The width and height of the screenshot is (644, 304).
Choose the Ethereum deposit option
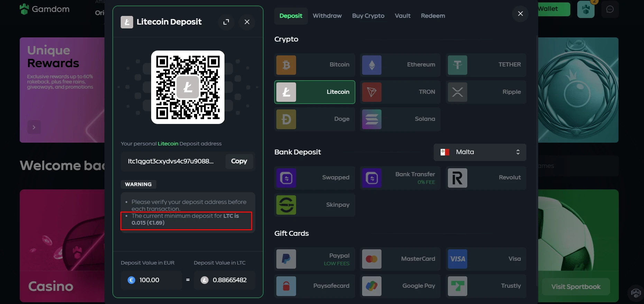point(400,65)
